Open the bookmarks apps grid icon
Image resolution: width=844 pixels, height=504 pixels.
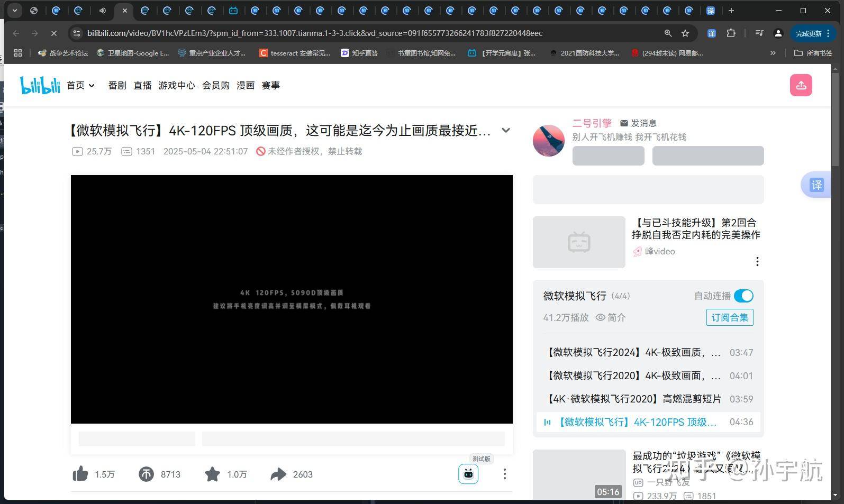(18, 53)
